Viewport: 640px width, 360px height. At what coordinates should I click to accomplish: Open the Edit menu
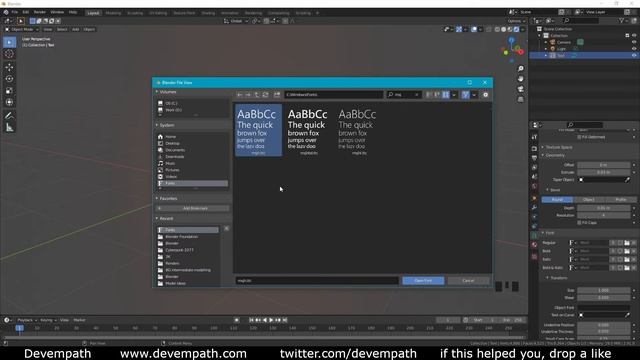coord(26,13)
